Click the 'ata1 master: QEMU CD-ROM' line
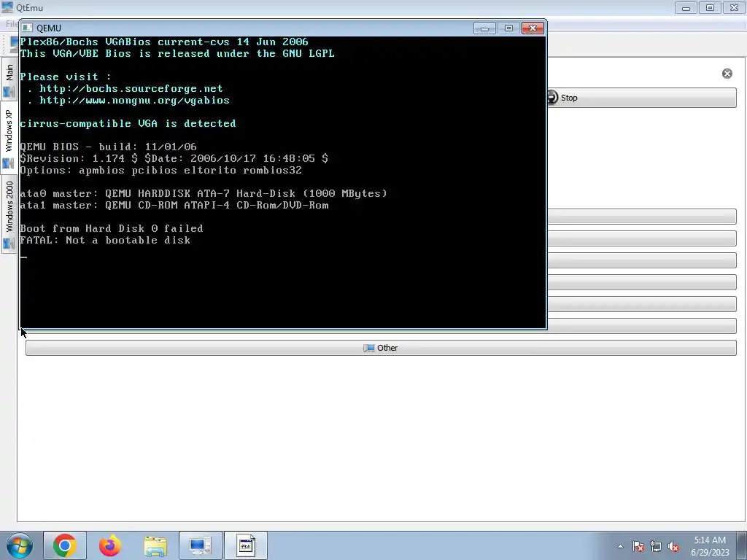747x560 pixels. (174, 205)
